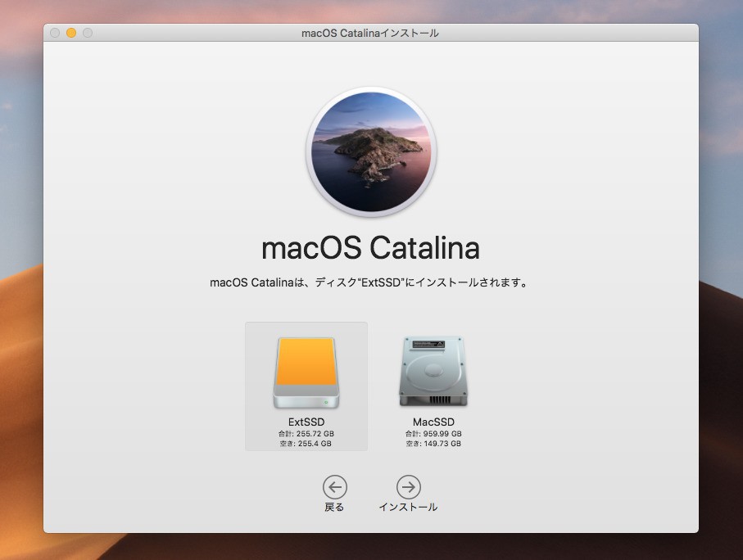Click the 戻る label

[x=334, y=507]
